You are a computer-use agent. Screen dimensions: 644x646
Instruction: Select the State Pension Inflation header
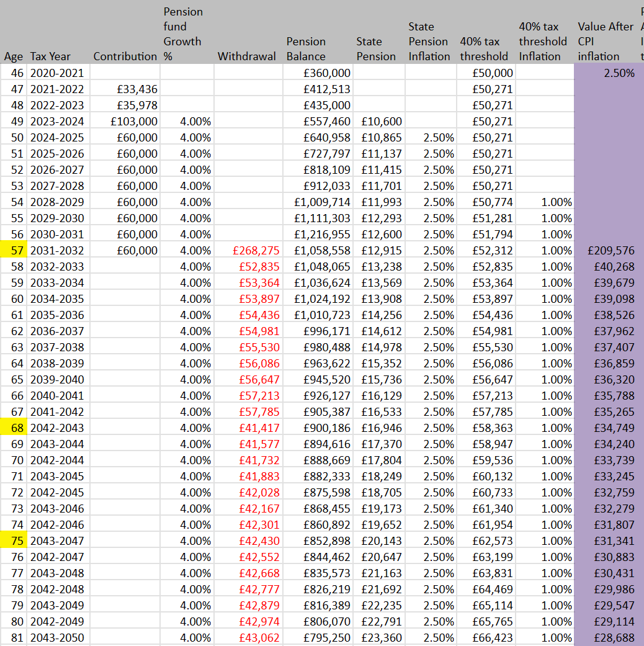click(x=429, y=42)
